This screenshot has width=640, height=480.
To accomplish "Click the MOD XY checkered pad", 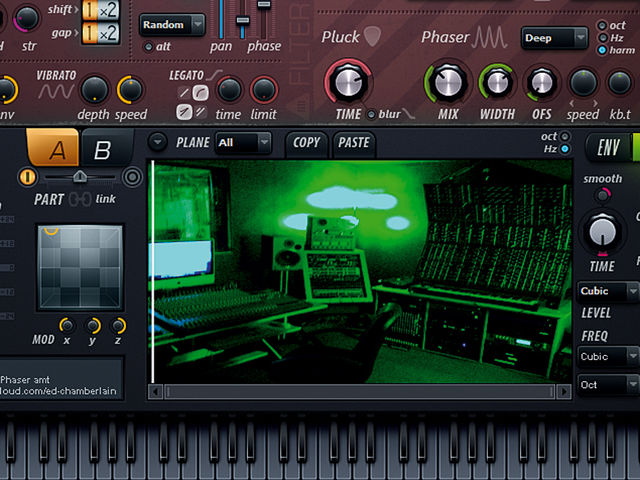I will [80, 267].
